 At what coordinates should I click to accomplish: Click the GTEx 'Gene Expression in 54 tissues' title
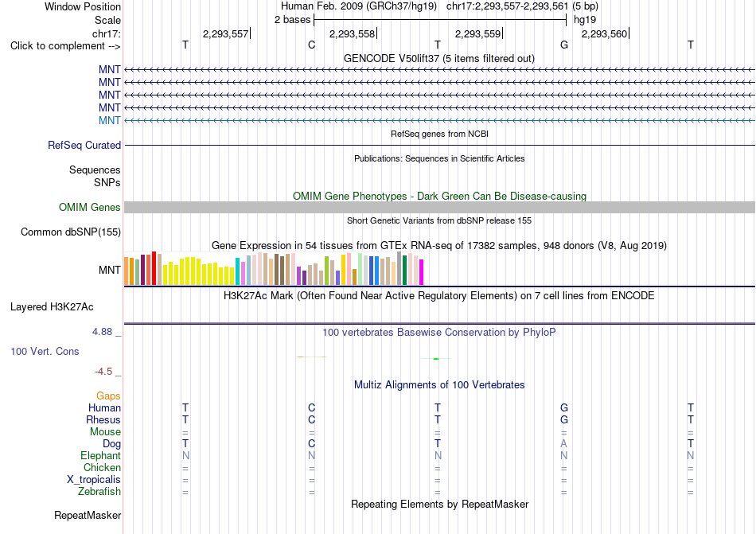tap(439, 246)
